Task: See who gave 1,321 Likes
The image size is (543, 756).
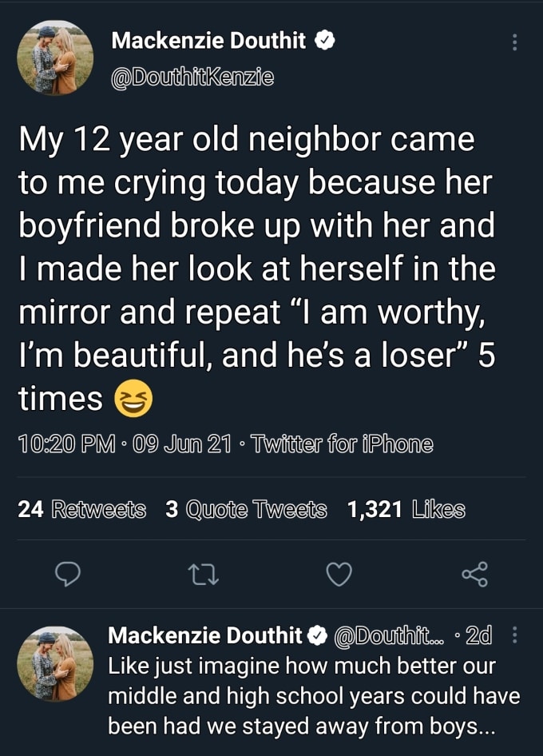Action: 406,509
